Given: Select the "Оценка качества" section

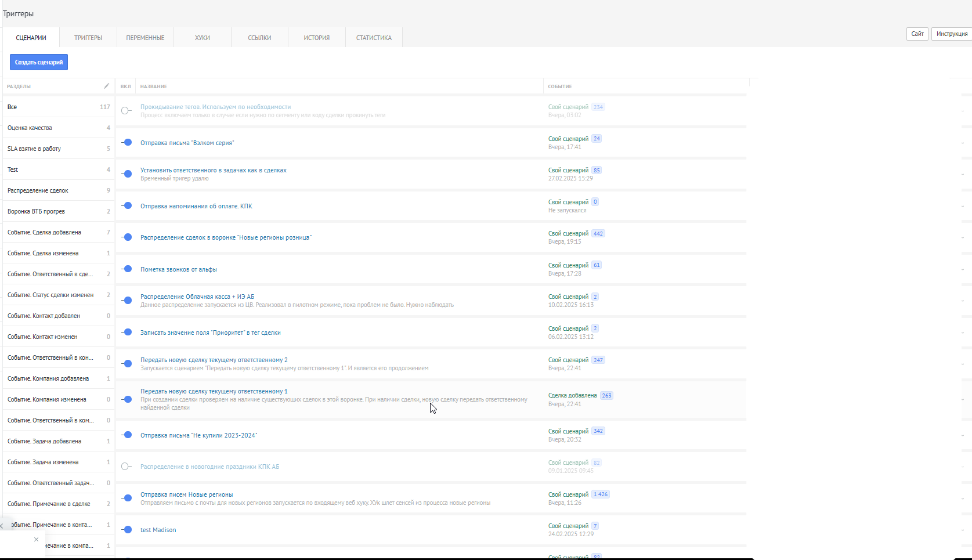Looking at the screenshot, I should coord(30,128).
